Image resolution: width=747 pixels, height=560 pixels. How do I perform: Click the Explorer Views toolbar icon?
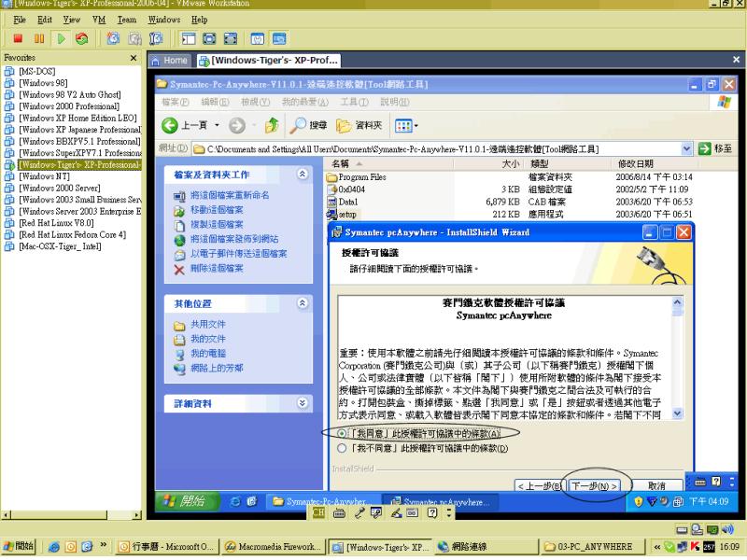click(x=403, y=126)
